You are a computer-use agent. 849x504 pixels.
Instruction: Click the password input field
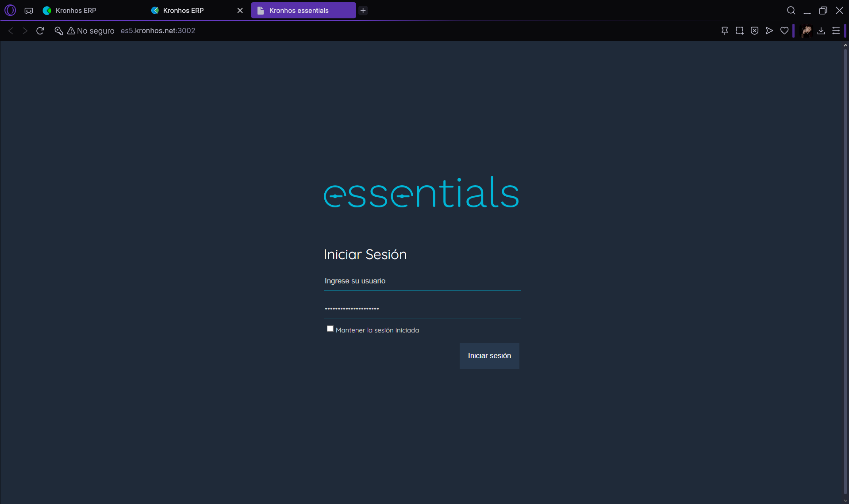[422, 308]
